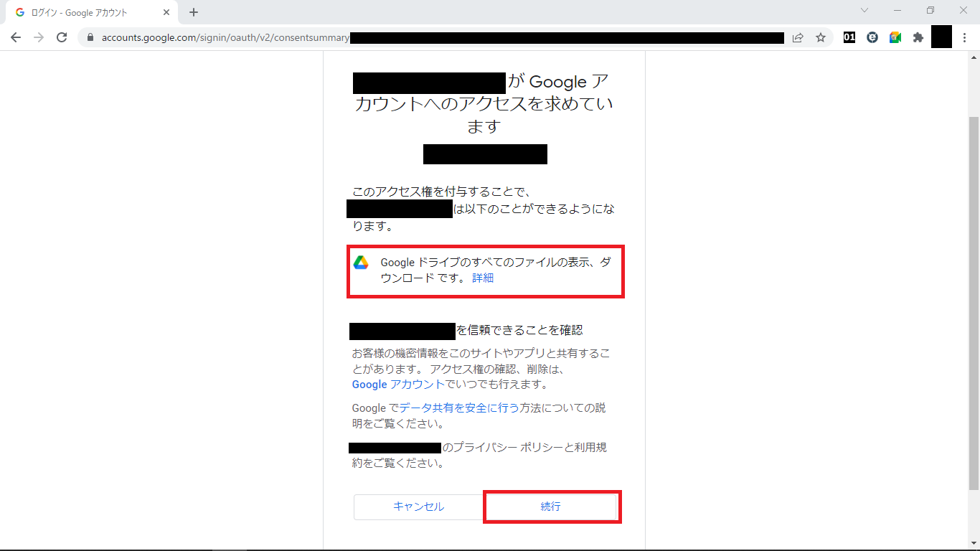Image resolution: width=980 pixels, height=551 pixels.
Task: Open the Extensions puzzle piece menu
Action: pos(918,38)
